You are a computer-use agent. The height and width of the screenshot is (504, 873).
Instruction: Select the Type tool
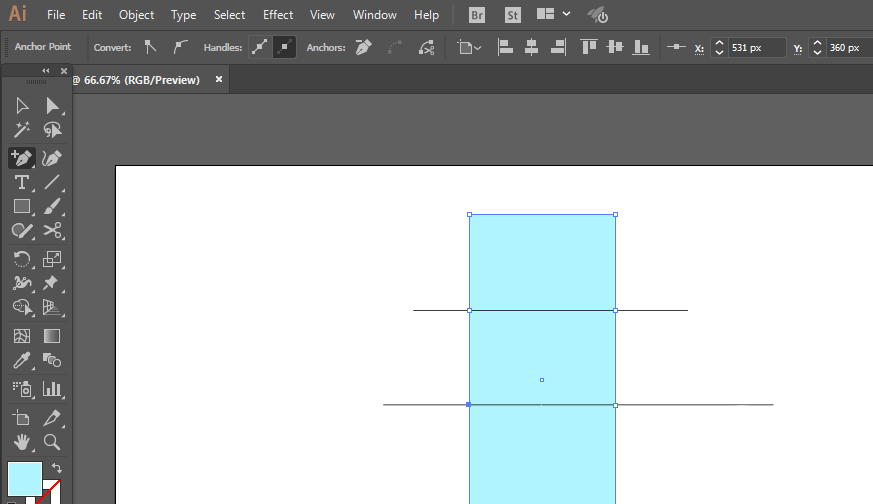click(x=21, y=182)
